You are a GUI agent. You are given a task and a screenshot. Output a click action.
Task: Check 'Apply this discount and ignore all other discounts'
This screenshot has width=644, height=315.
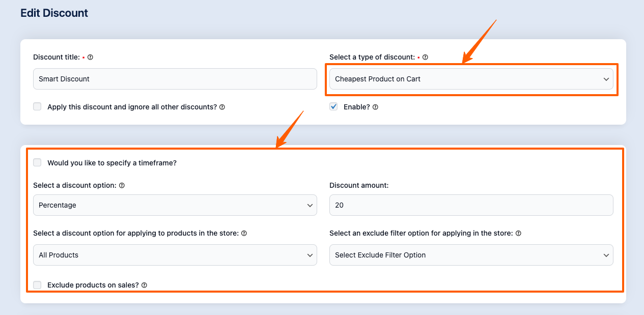click(x=37, y=107)
